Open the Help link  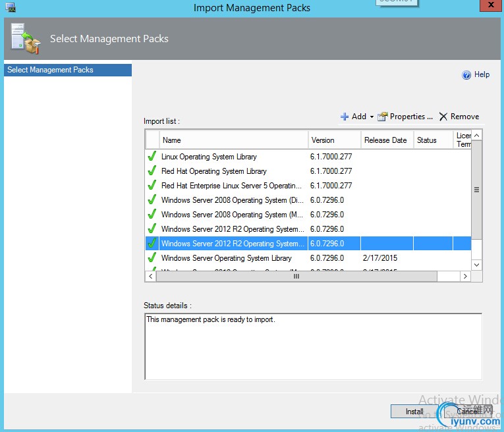pyautogui.click(x=482, y=74)
